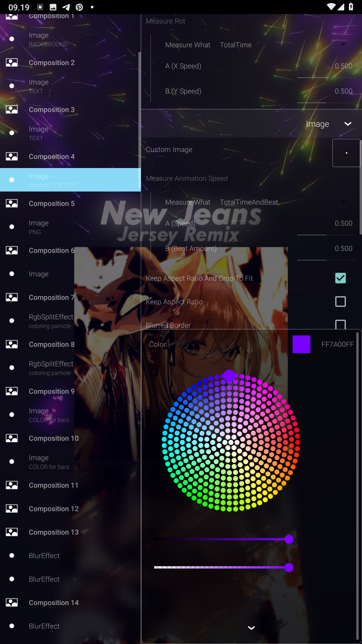The height and width of the screenshot is (644, 362).
Task: Select Composition 10 layer icon
Action: pyautogui.click(x=12, y=438)
